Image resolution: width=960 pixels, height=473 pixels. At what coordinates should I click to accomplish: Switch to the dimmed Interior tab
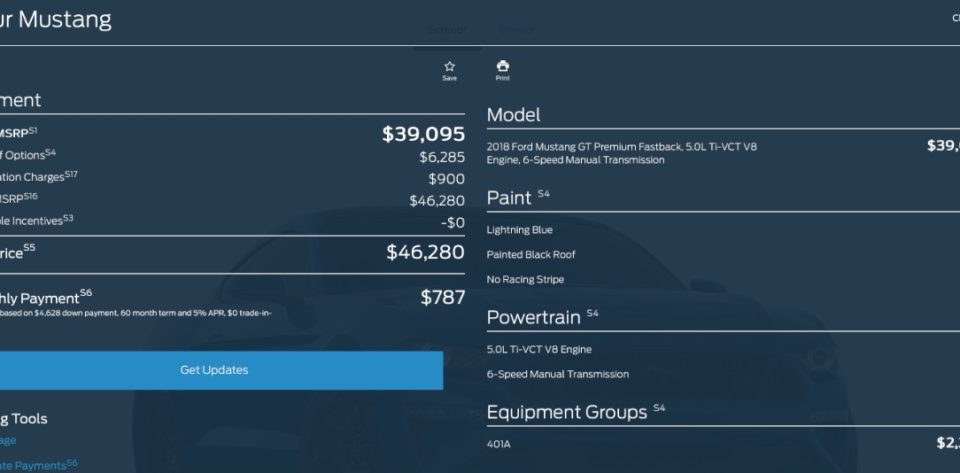coord(516,29)
